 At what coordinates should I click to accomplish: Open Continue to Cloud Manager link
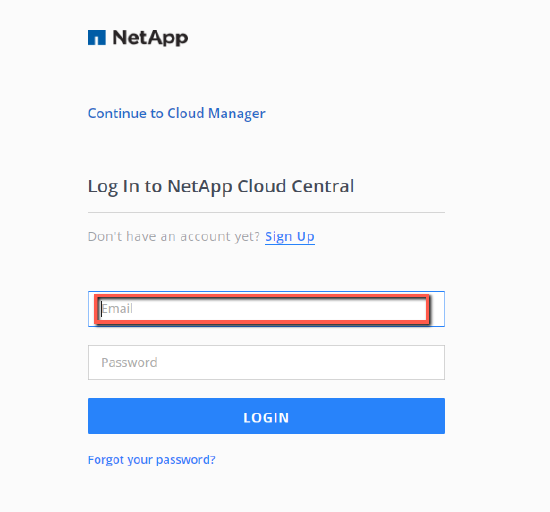176,113
